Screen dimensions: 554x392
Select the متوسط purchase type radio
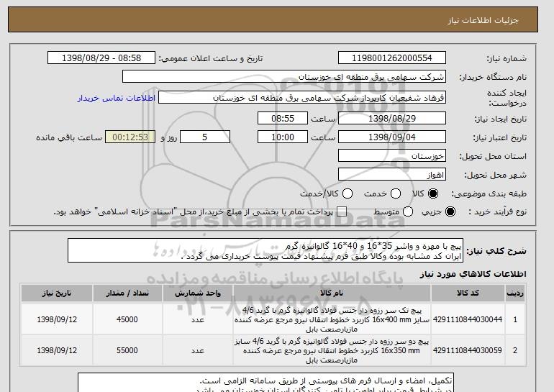point(408,211)
